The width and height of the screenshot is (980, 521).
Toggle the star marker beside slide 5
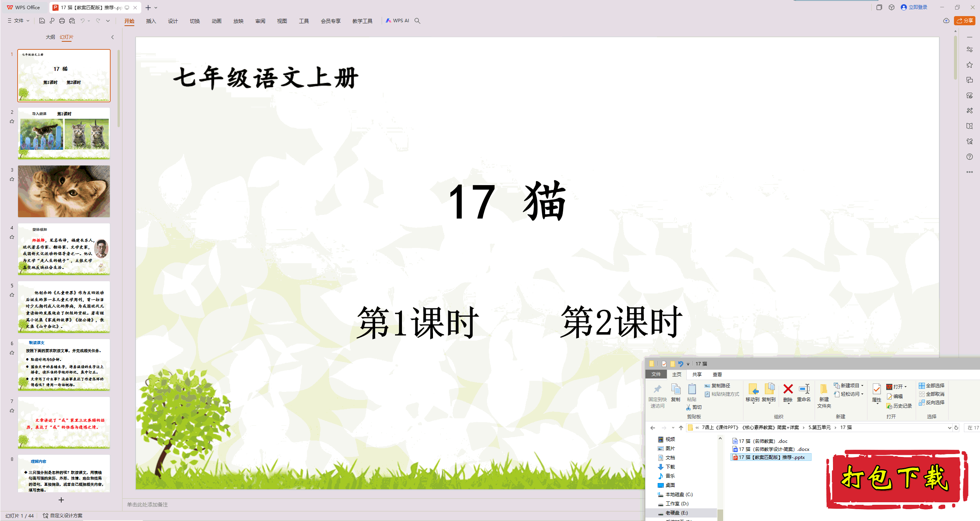pyautogui.click(x=12, y=295)
